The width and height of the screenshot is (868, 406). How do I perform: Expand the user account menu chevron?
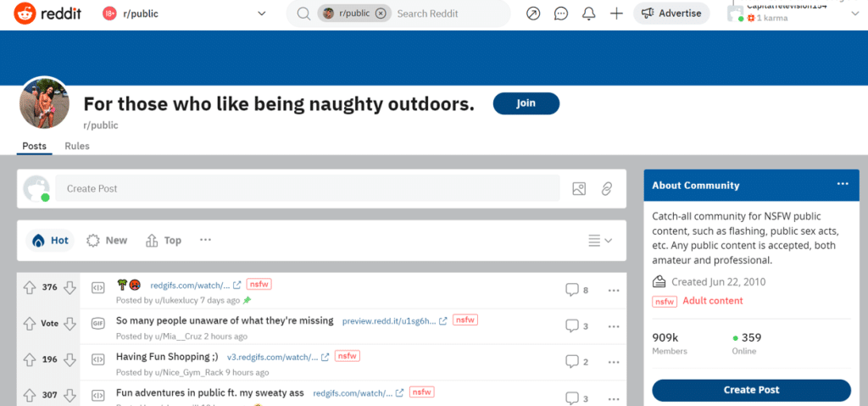click(x=854, y=14)
